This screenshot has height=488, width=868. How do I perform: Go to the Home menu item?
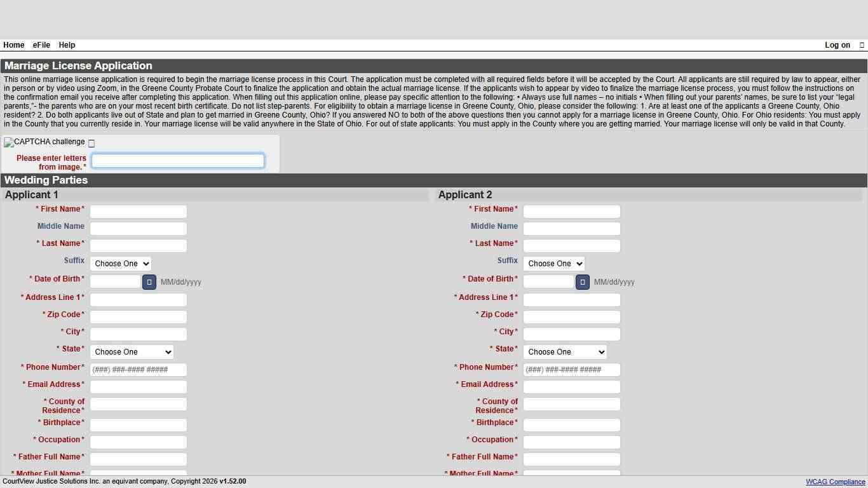point(13,45)
